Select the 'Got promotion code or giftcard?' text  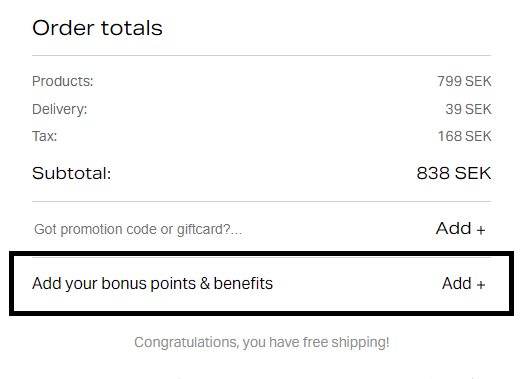coord(138,229)
